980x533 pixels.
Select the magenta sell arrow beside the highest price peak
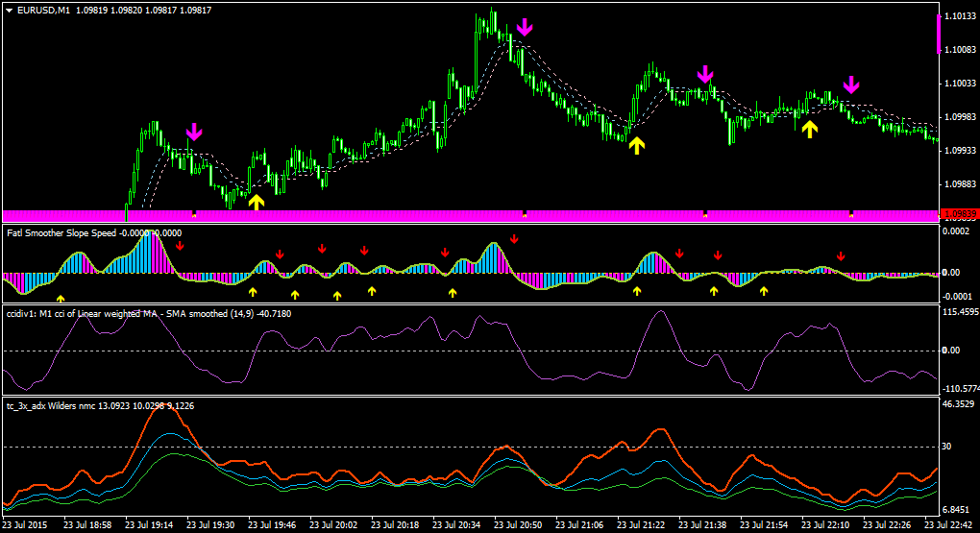(525, 27)
